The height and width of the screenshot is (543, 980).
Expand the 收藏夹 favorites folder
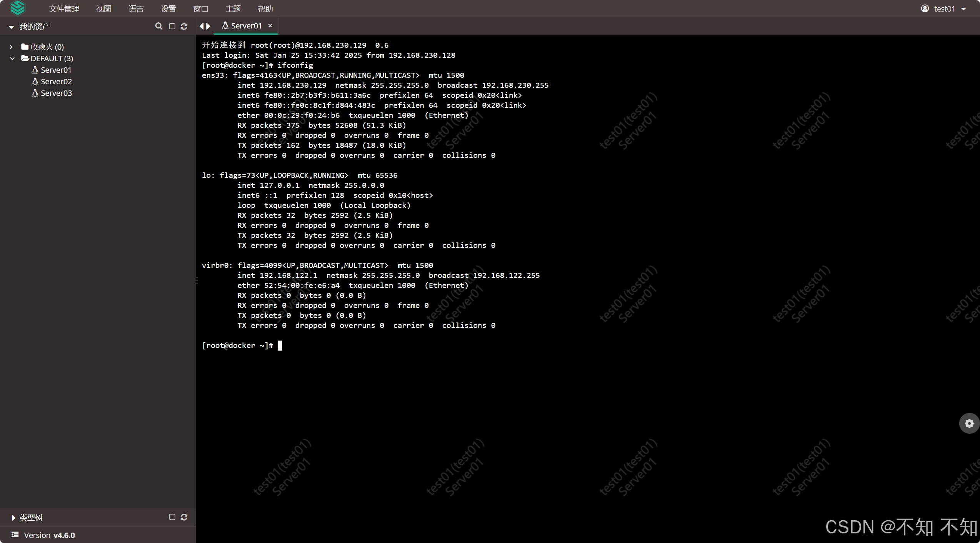coord(11,47)
